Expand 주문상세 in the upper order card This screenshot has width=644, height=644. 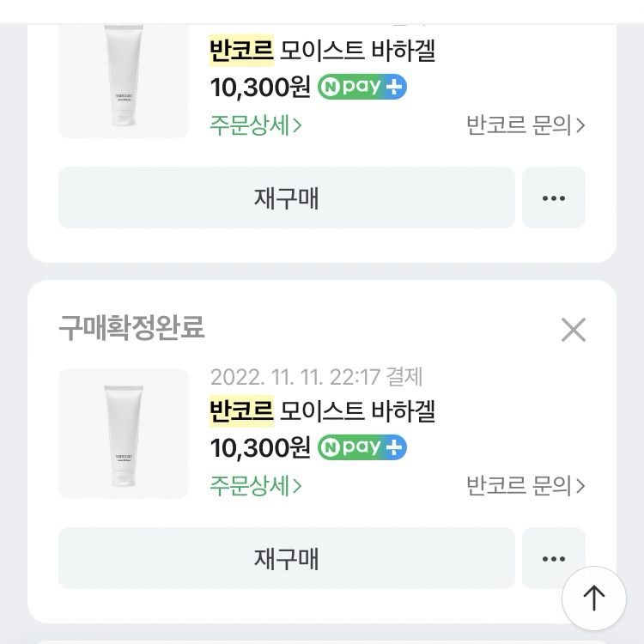click(255, 125)
